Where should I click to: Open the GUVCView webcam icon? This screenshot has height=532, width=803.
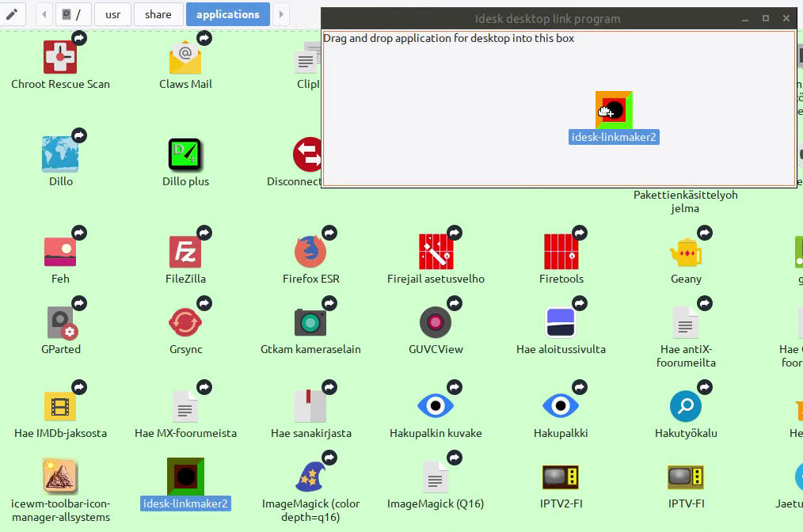(436, 322)
